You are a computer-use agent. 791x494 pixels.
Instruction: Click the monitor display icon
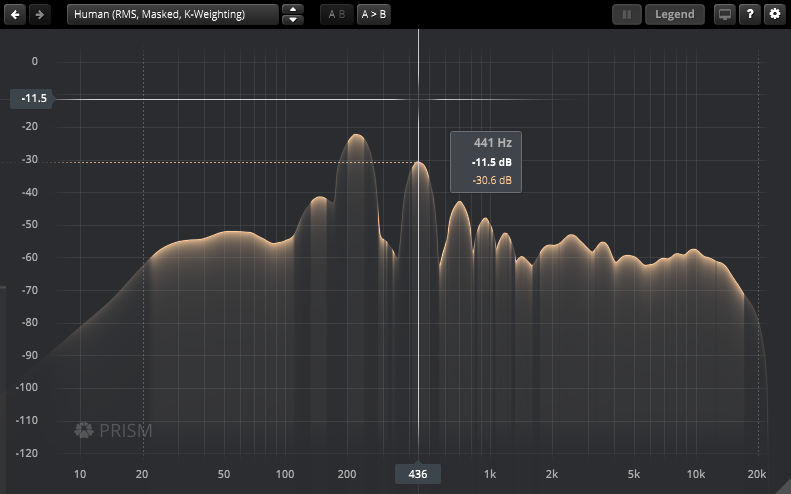(724, 15)
